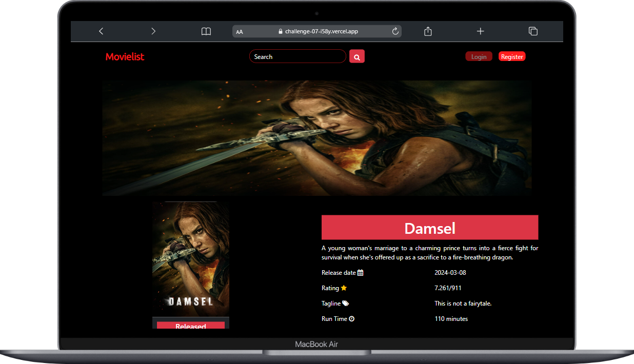
Task: Click the Tagline label
Action: [331, 304]
